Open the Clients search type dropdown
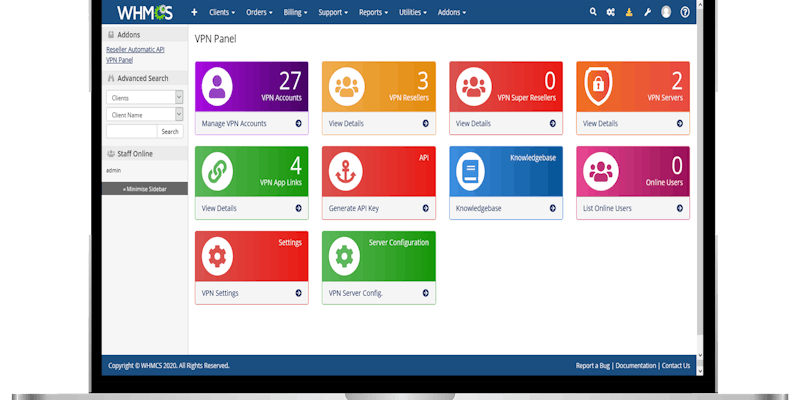The image size is (800, 400). pos(144,97)
